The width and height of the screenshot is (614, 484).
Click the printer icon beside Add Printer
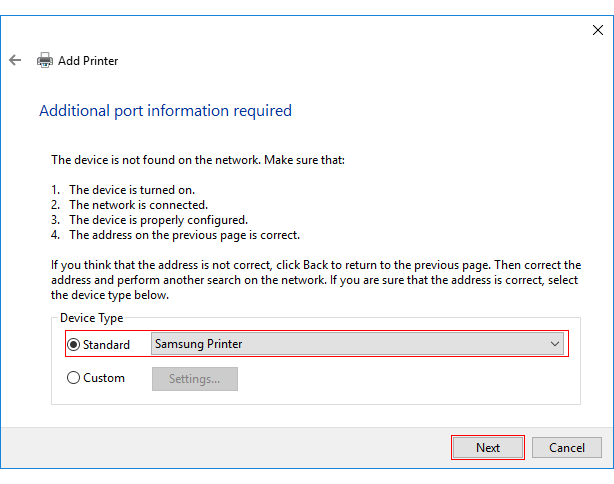[45, 60]
